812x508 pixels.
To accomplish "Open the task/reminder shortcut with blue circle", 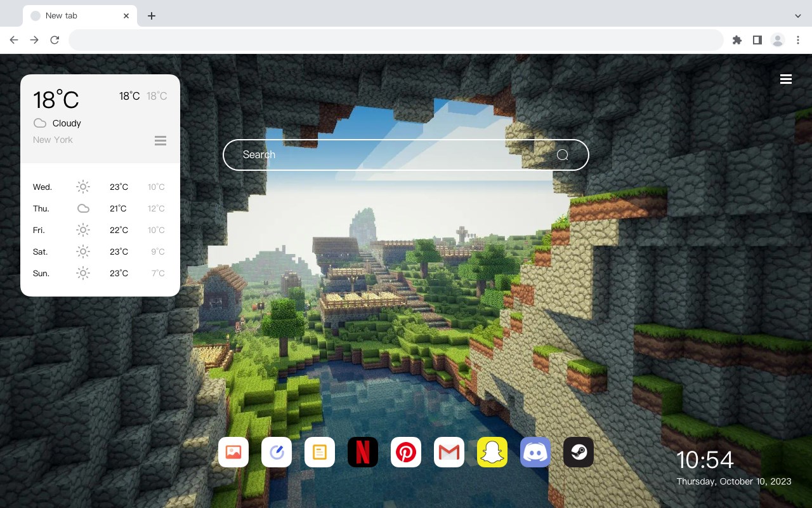I will (277, 452).
